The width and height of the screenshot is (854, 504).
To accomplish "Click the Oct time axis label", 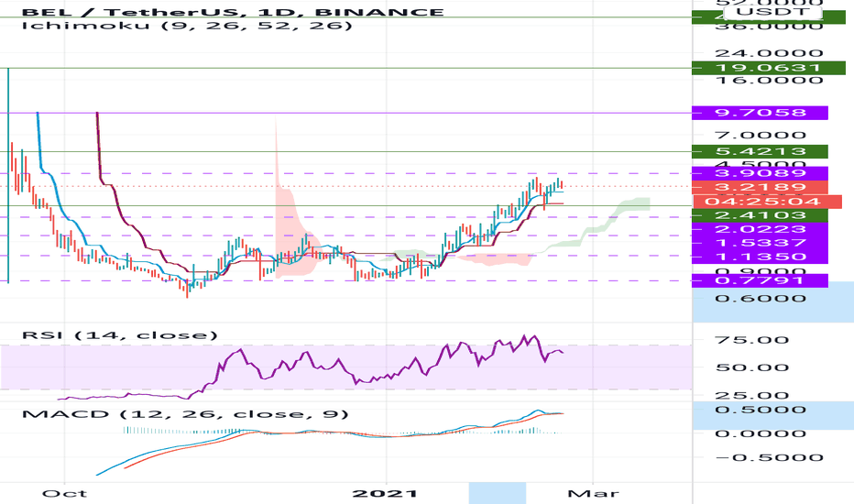I will pyautogui.click(x=64, y=494).
